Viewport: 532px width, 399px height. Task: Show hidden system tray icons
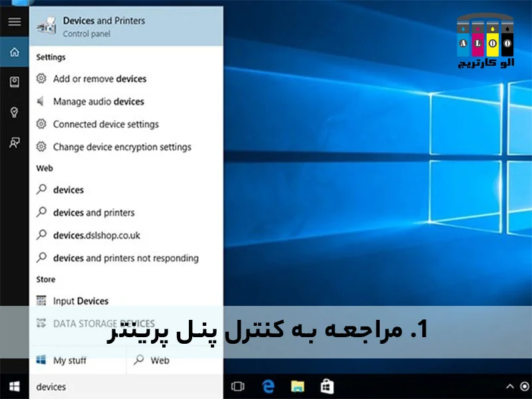(x=509, y=386)
